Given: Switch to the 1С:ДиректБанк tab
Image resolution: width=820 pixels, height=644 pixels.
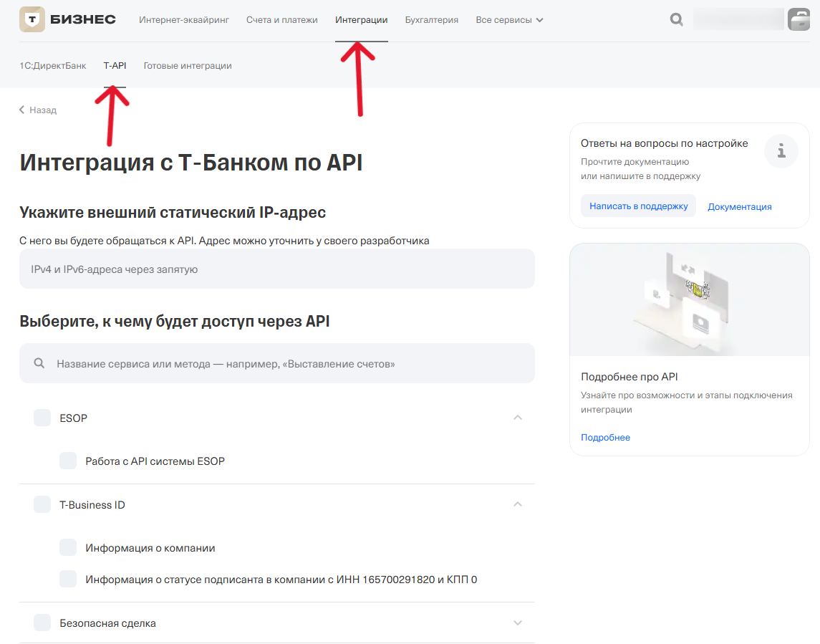Looking at the screenshot, I should point(53,66).
